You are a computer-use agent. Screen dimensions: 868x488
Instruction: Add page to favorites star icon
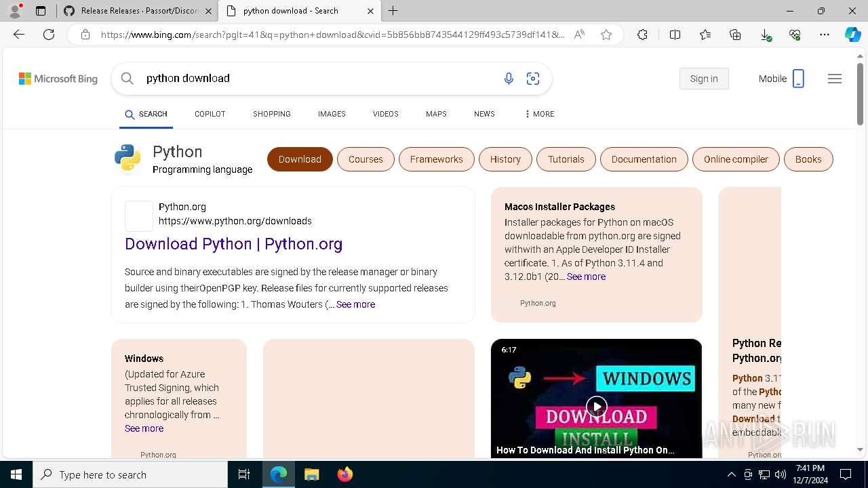coord(606,35)
